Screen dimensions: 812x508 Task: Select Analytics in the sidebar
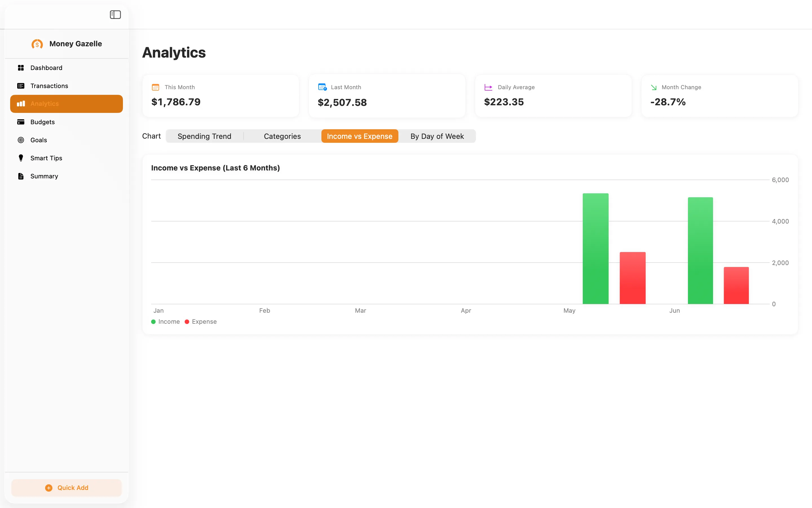tap(67, 104)
